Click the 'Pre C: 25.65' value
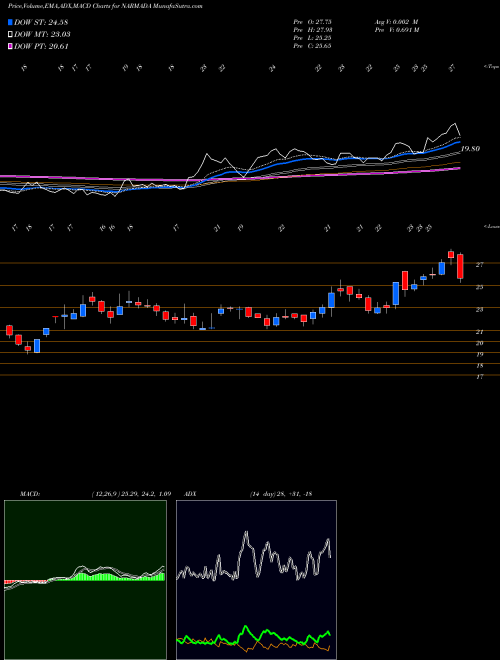 pos(312,46)
